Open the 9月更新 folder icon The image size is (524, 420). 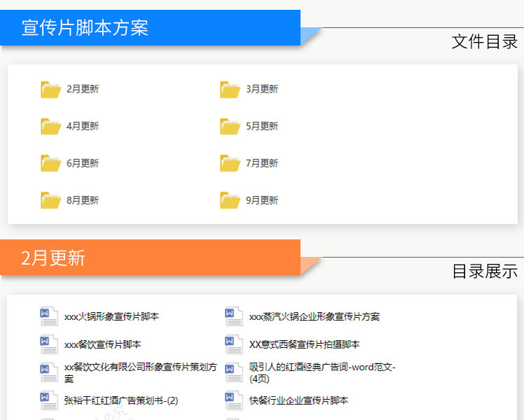[230, 201]
